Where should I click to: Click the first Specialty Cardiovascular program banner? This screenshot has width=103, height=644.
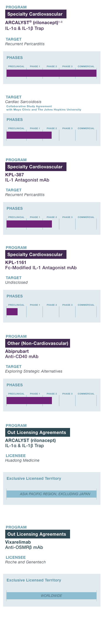(x=36, y=14)
